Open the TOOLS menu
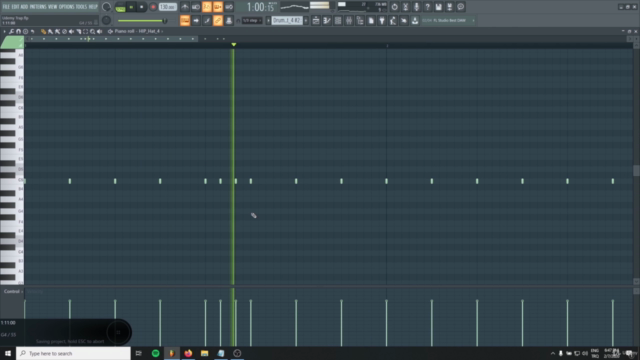The width and height of the screenshot is (640, 360). pos(81,7)
